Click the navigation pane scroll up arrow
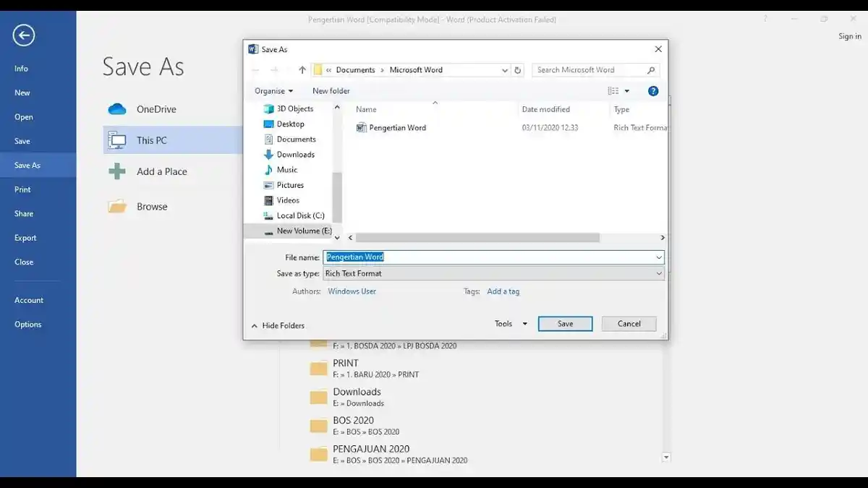The image size is (868, 488). point(337,107)
